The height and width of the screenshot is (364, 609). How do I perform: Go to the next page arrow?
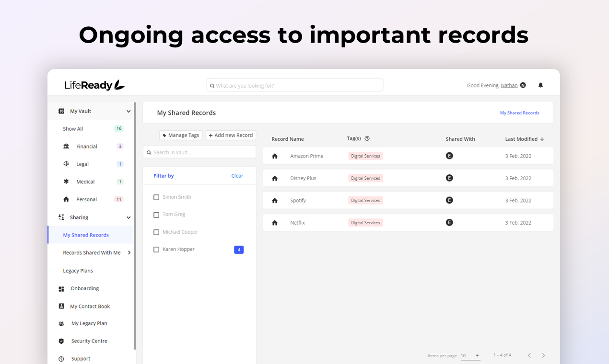(x=543, y=355)
